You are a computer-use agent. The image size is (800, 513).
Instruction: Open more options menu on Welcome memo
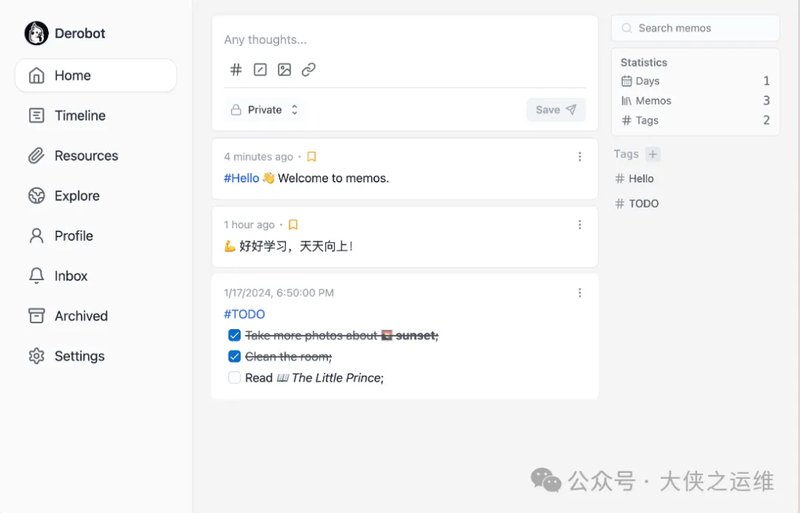click(580, 157)
